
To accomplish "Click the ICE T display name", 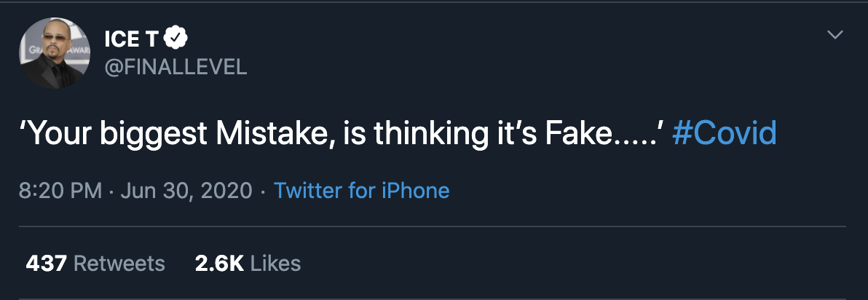I will [135, 38].
